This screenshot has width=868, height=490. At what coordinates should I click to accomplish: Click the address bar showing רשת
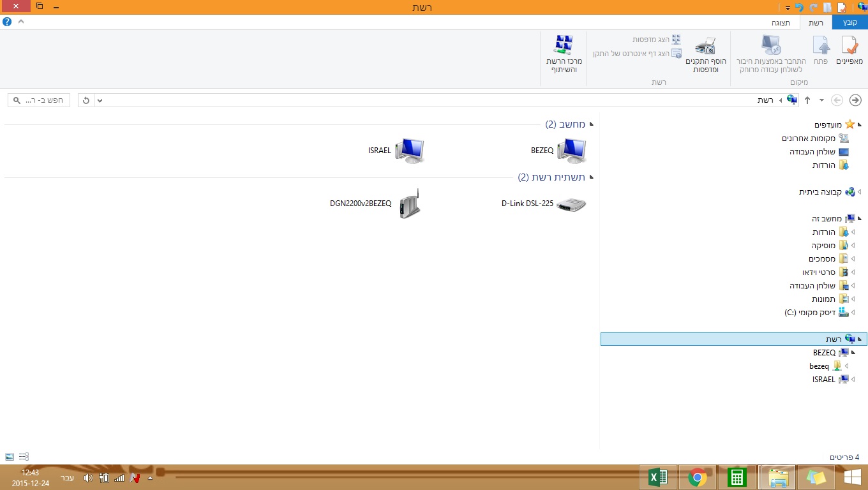[x=447, y=100]
